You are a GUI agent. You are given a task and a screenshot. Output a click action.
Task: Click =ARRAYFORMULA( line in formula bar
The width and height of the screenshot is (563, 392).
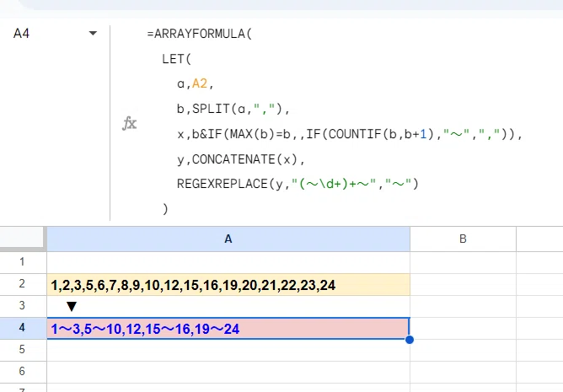[200, 34]
